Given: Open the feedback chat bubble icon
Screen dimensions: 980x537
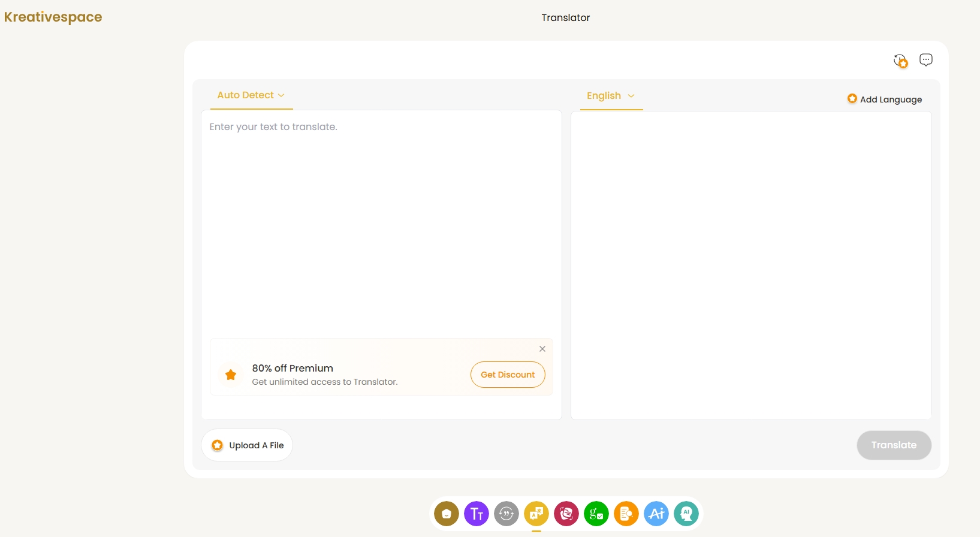Looking at the screenshot, I should point(926,60).
